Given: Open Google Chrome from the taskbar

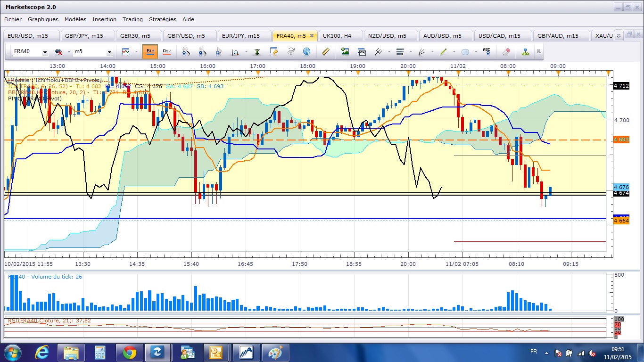Looking at the screenshot, I should [x=129, y=352].
